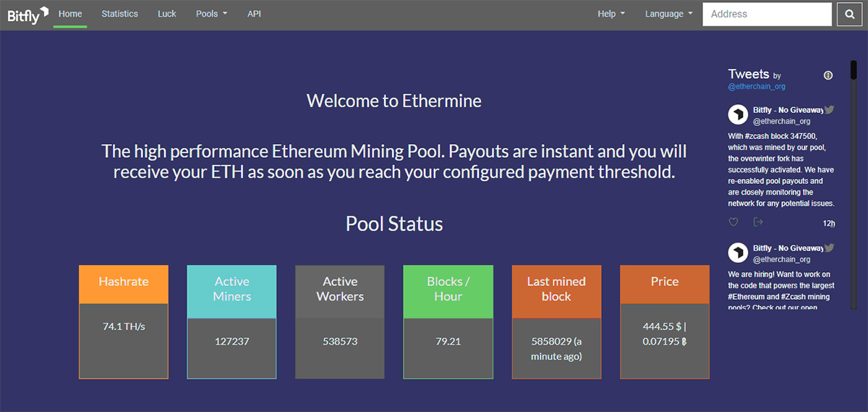The height and width of the screenshot is (412, 868).
Task: Open the Luck page
Action: pos(167,14)
